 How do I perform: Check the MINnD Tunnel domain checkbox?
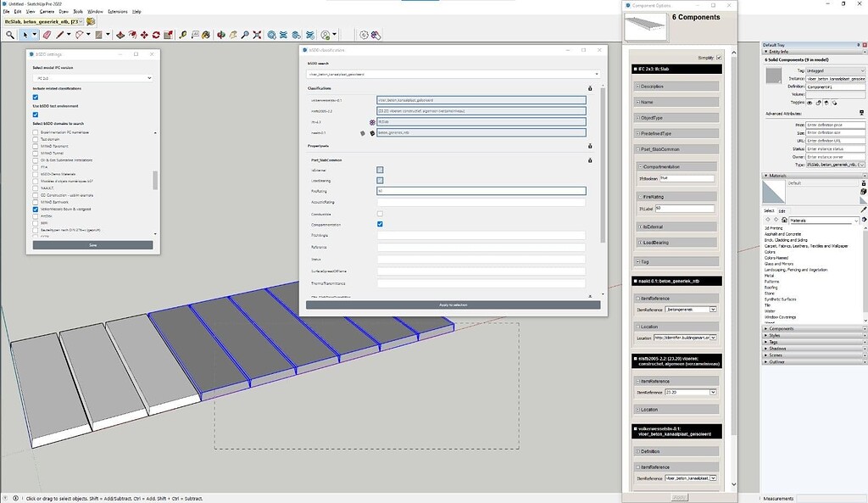tap(36, 153)
